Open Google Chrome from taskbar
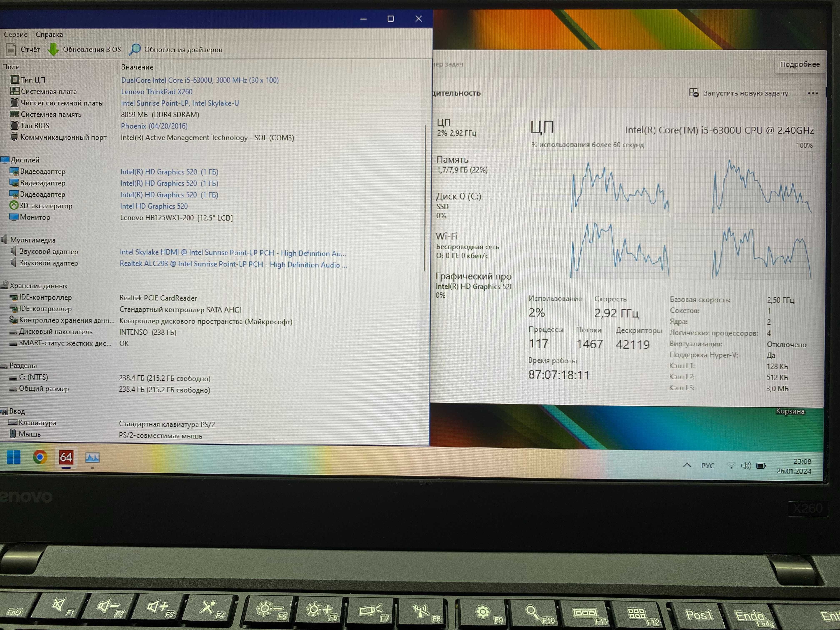 [40, 457]
